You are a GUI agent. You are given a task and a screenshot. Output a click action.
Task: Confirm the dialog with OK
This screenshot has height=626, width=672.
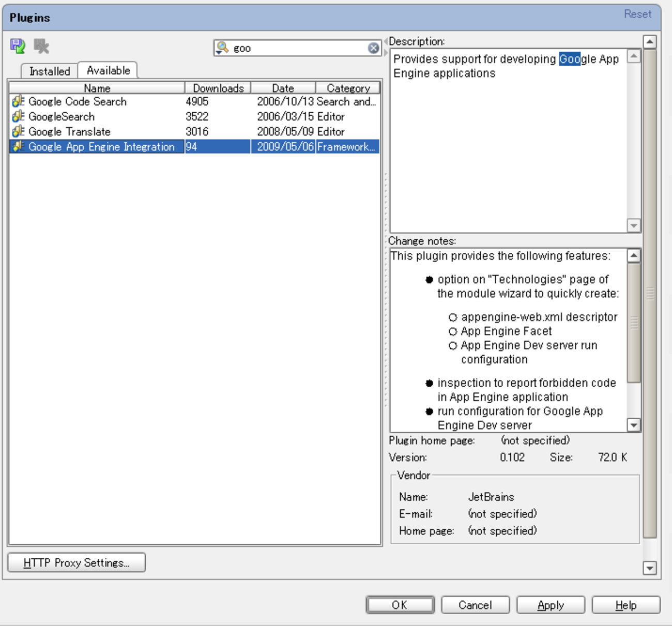pos(400,605)
